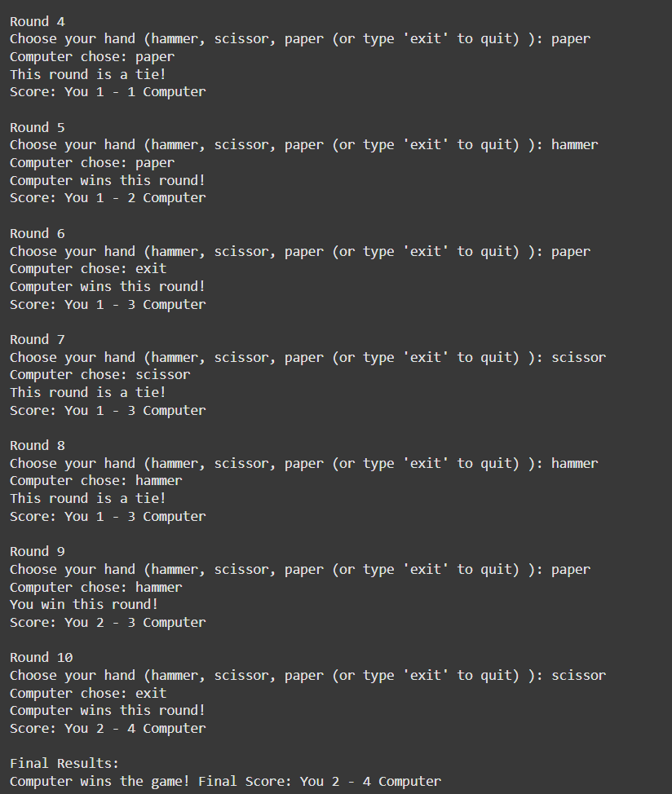
Task: Click the "Round 10" heading text
Action: (42, 657)
